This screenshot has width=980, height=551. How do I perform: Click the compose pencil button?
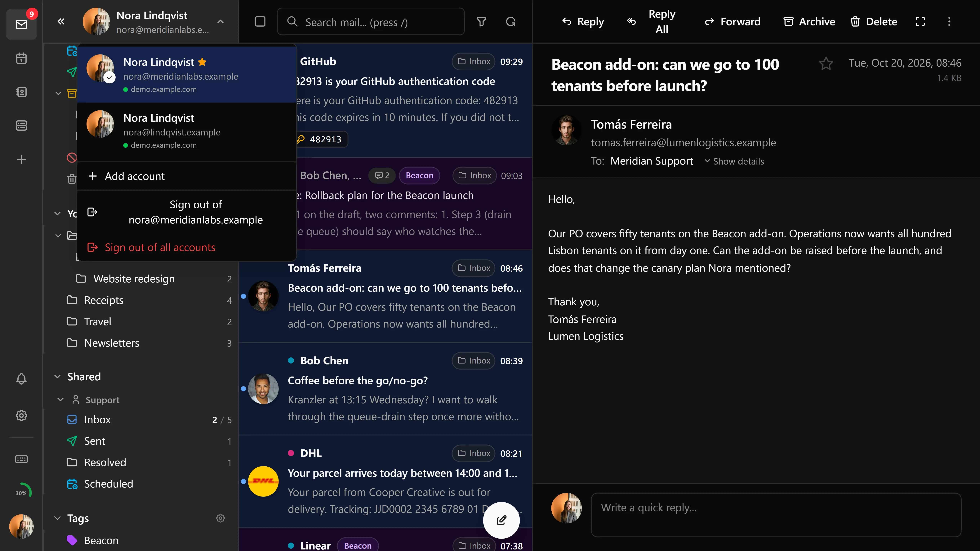pyautogui.click(x=501, y=520)
